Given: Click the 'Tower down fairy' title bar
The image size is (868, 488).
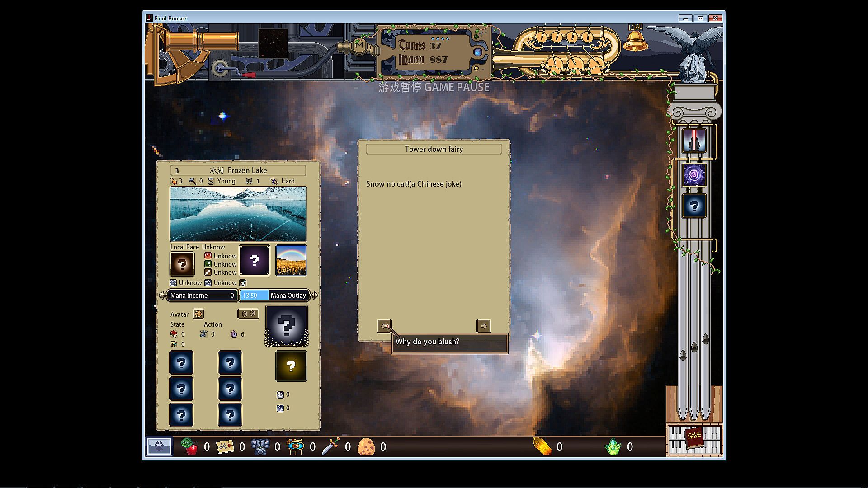Looking at the screenshot, I should pos(434,149).
